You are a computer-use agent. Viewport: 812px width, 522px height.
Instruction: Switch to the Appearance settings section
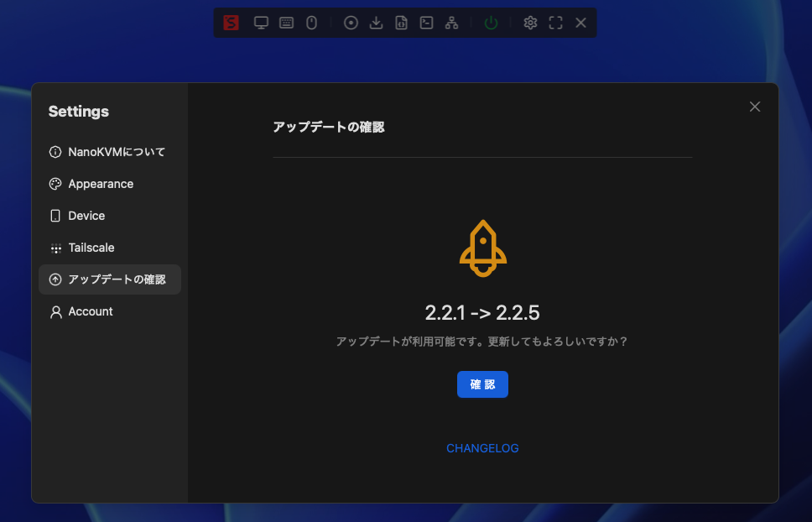101,184
